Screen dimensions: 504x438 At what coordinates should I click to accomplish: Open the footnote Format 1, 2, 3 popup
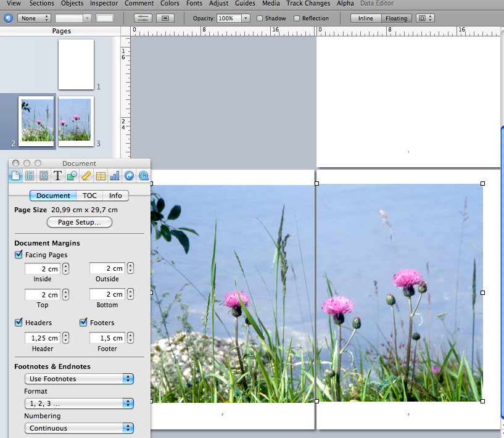tap(79, 403)
